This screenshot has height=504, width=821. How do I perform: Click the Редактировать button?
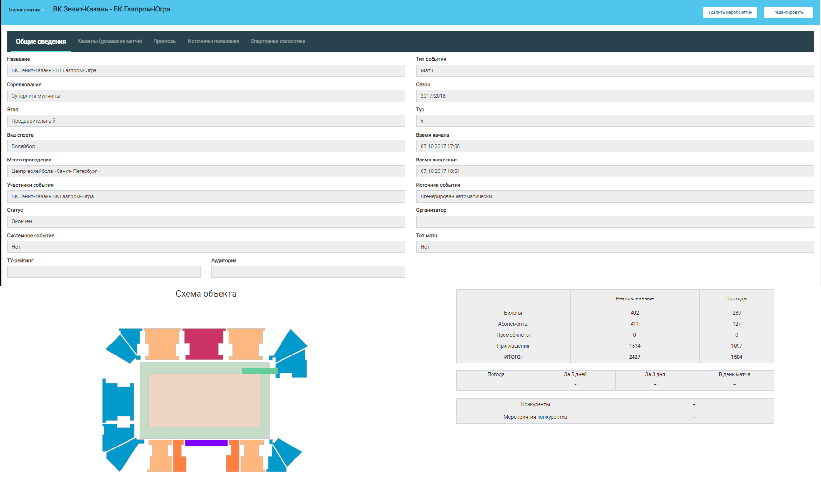(x=788, y=12)
